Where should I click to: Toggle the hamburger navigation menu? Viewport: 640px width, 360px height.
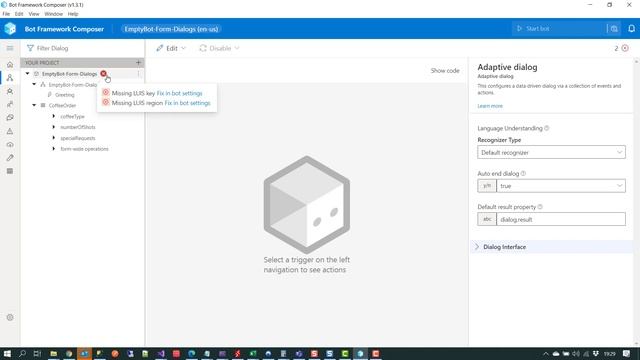click(x=10, y=48)
